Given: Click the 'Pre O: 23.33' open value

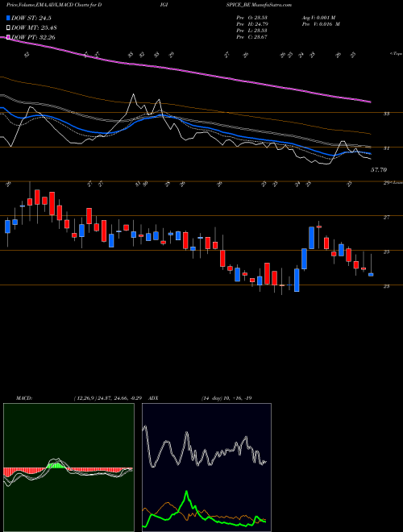Looking at the screenshot, I should click(252, 18).
